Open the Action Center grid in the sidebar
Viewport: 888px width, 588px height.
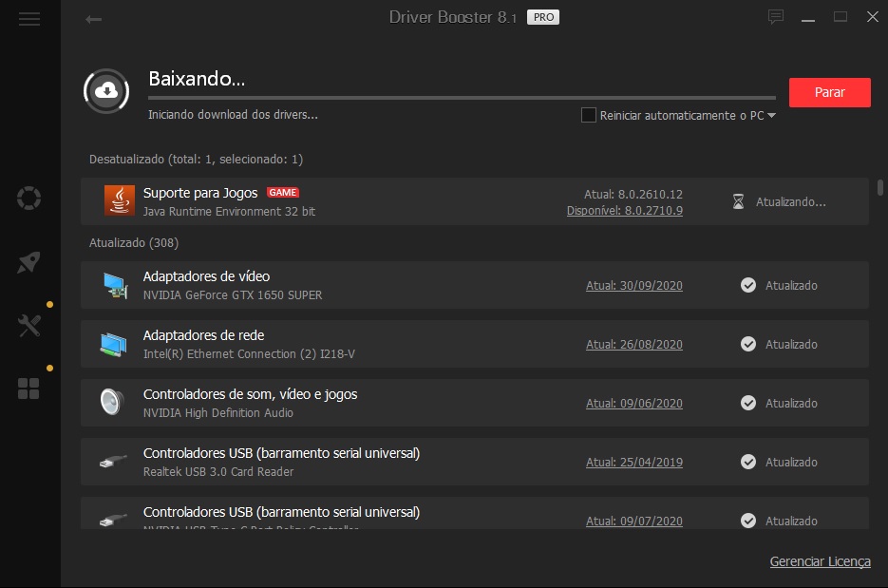coord(28,389)
